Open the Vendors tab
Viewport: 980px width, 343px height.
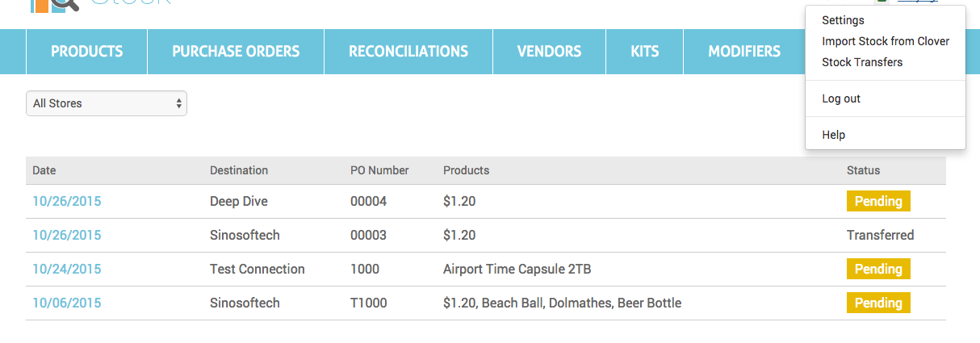click(x=549, y=52)
